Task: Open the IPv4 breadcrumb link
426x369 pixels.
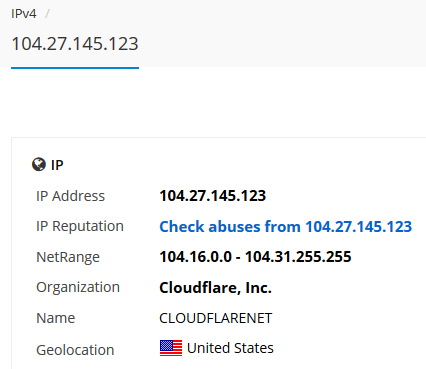Action: coord(24,14)
